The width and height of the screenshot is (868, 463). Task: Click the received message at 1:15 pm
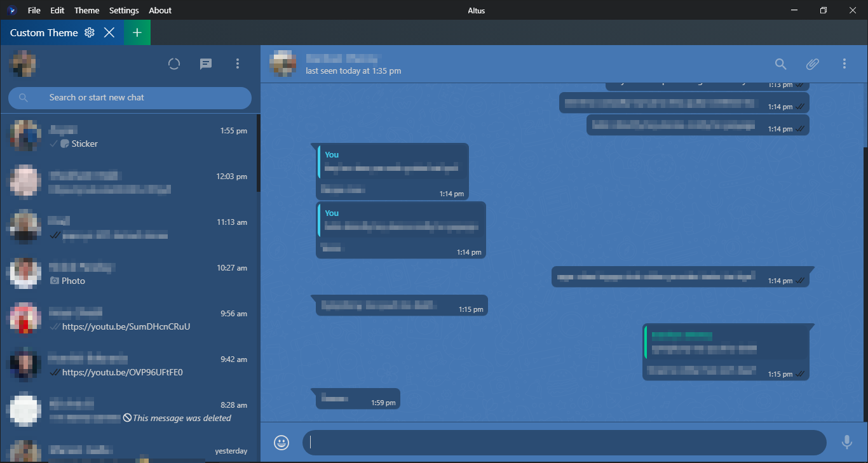(x=402, y=305)
